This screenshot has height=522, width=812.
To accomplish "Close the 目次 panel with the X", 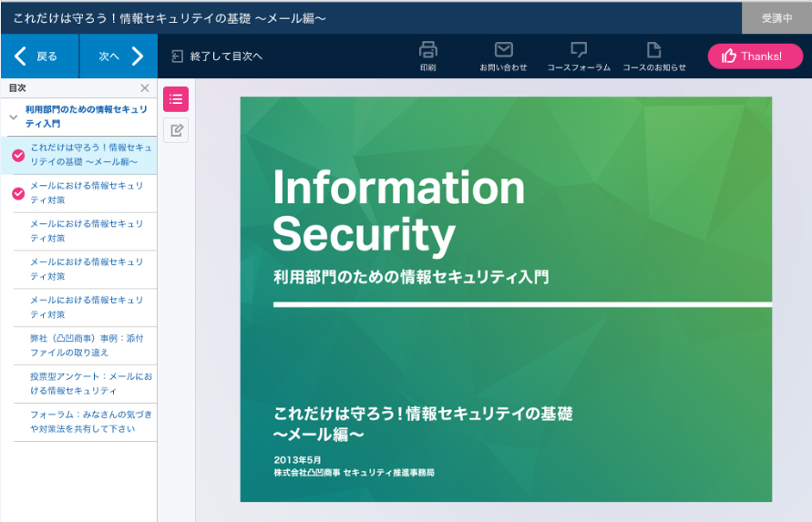I will click(144, 88).
